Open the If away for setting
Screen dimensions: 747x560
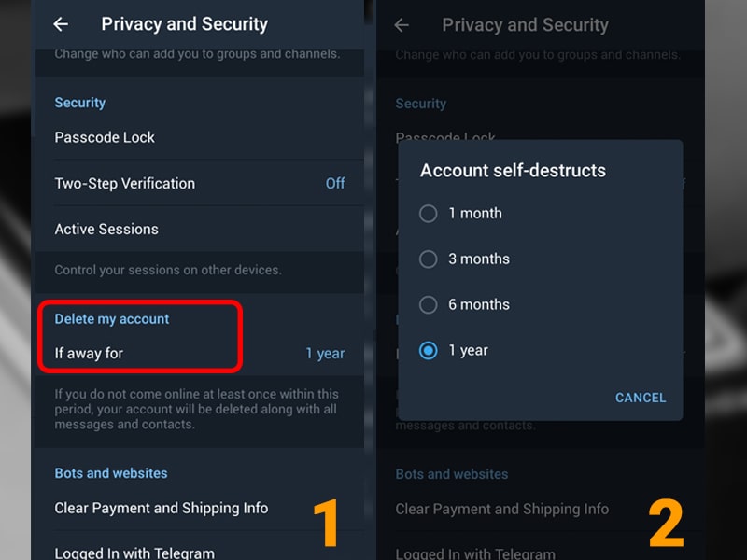200,354
